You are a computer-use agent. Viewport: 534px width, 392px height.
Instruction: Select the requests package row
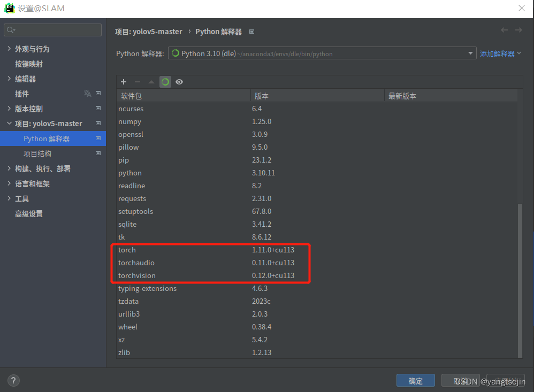[317, 198]
